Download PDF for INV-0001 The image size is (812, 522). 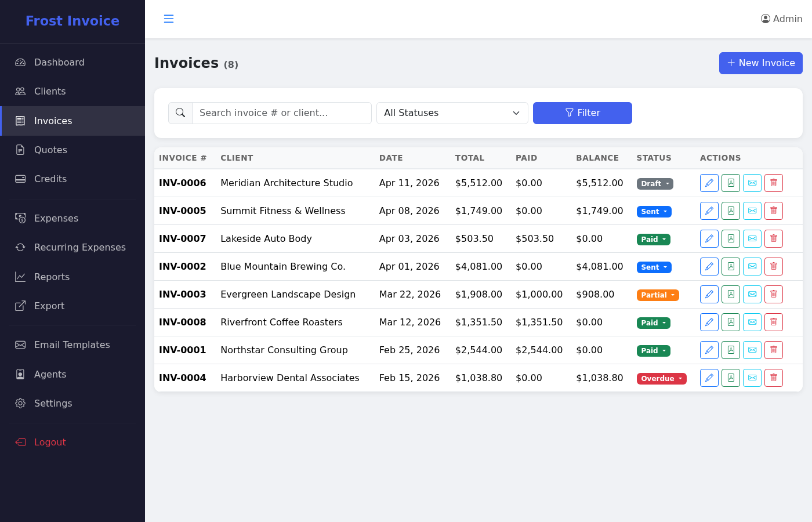pos(730,350)
